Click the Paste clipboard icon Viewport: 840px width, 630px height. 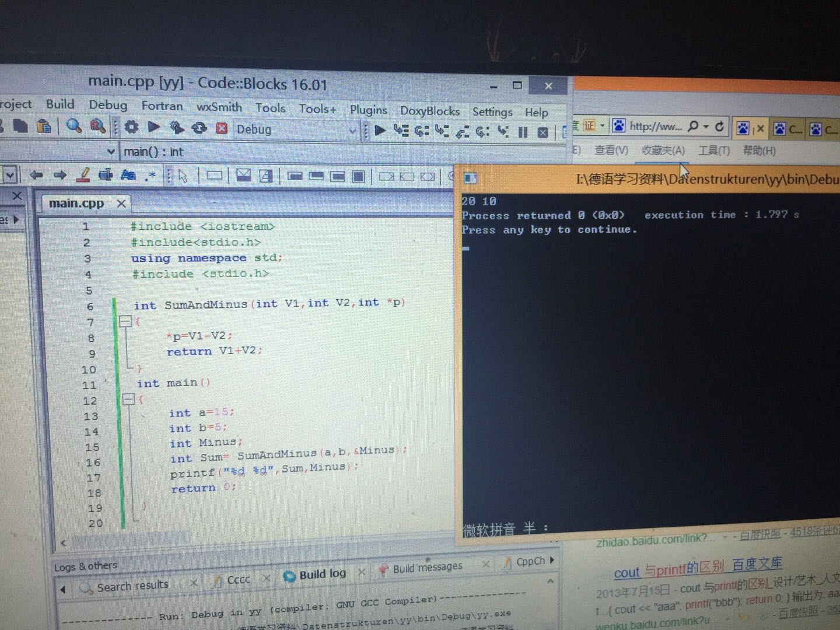click(44, 125)
